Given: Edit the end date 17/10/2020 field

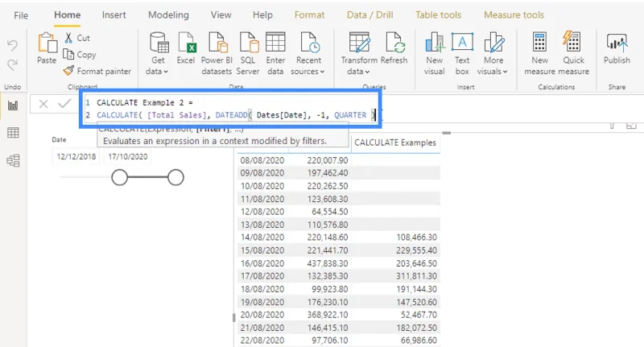Looking at the screenshot, I should [x=128, y=156].
